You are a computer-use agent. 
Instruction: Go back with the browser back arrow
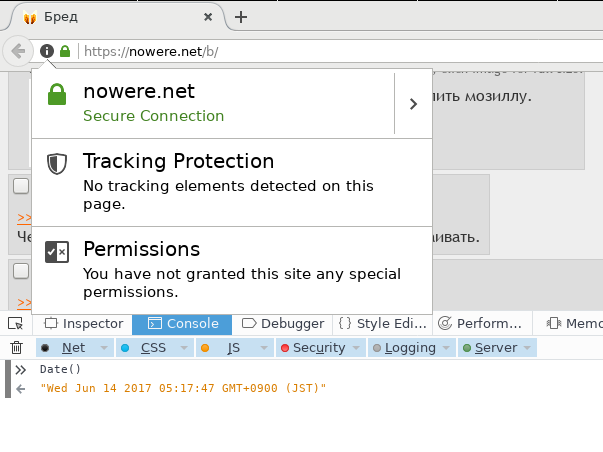[x=17, y=51]
